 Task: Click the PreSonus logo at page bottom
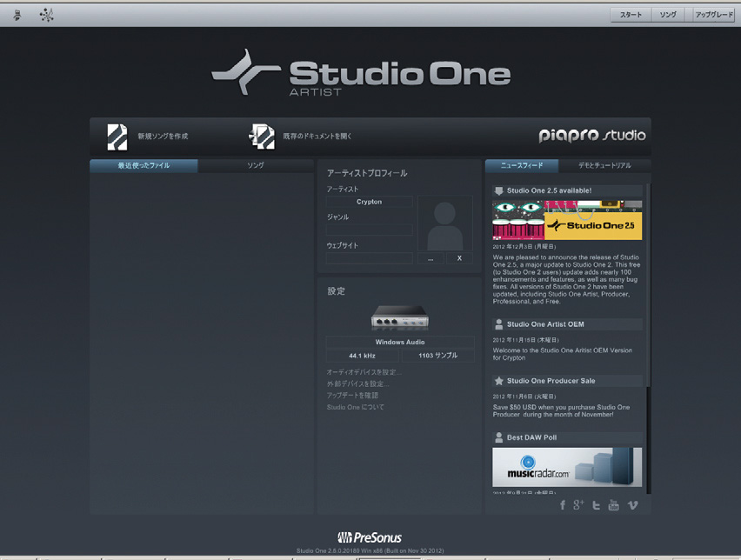click(370, 538)
